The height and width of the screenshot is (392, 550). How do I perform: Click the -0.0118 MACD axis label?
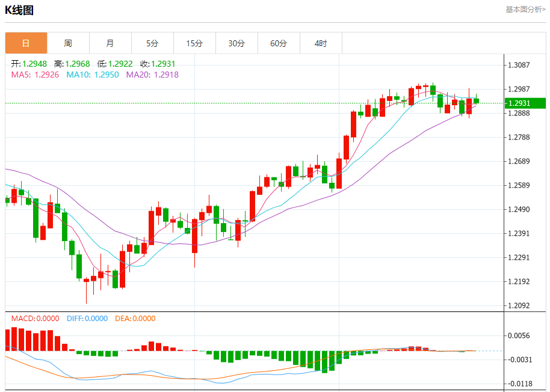point(519,384)
